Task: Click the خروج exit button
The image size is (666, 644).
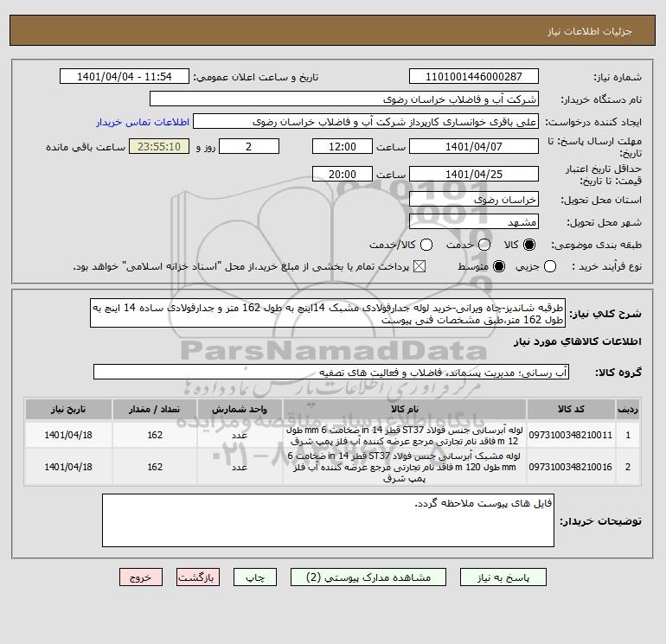Action: (x=141, y=577)
